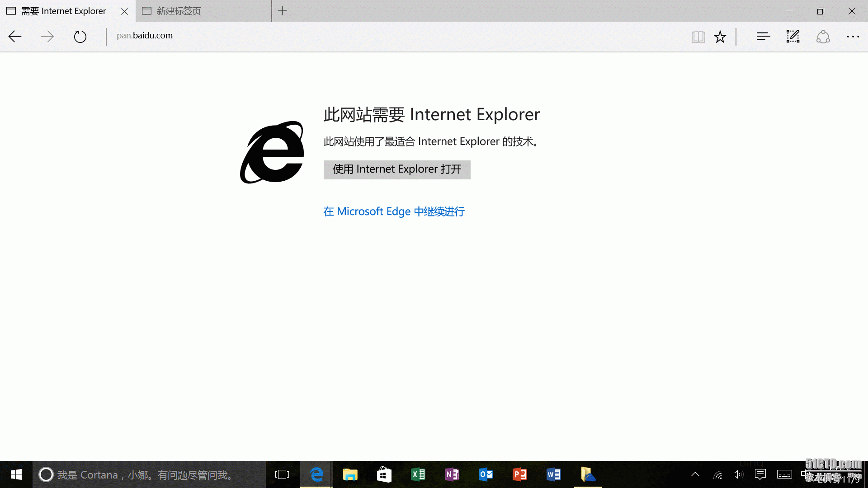The image size is (868, 488).
Task: Refresh the current page
Action: point(80,37)
